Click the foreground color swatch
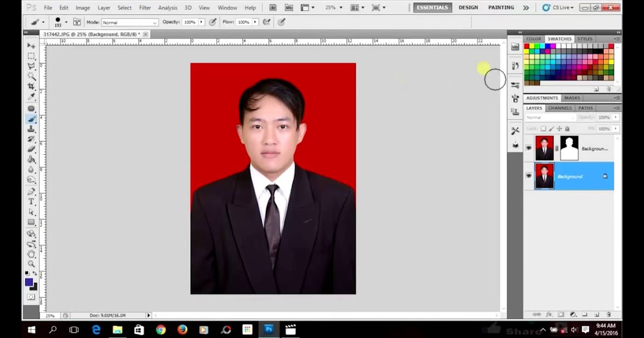644x338 pixels. point(29,282)
